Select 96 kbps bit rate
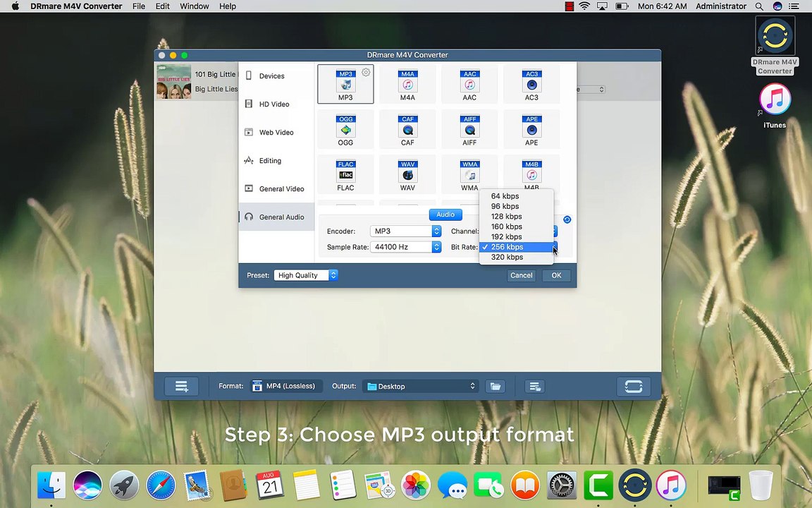 point(516,206)
